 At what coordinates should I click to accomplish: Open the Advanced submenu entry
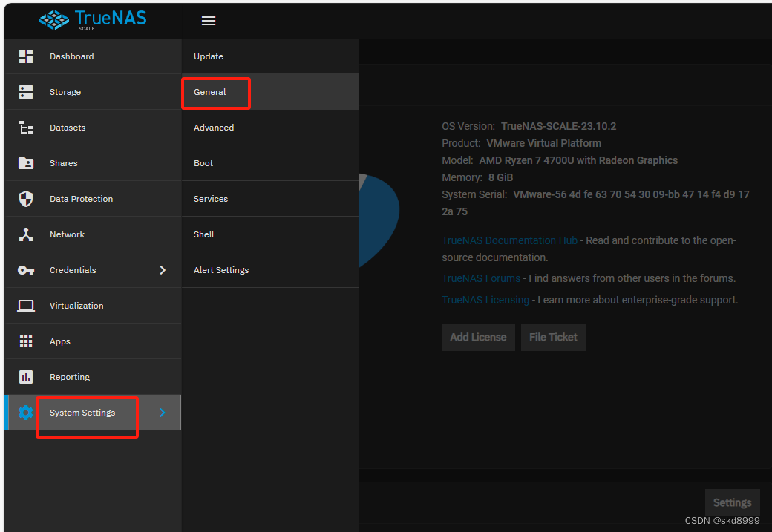[270, 128]
